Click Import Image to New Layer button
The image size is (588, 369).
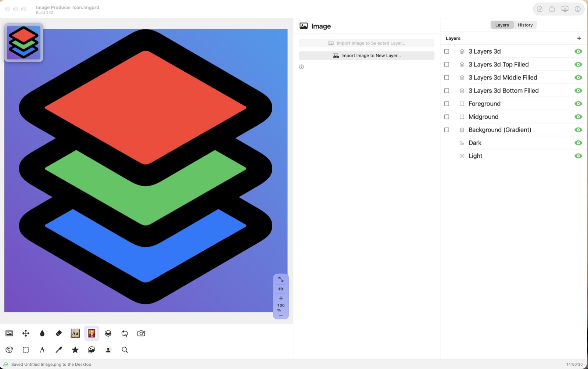366,55
